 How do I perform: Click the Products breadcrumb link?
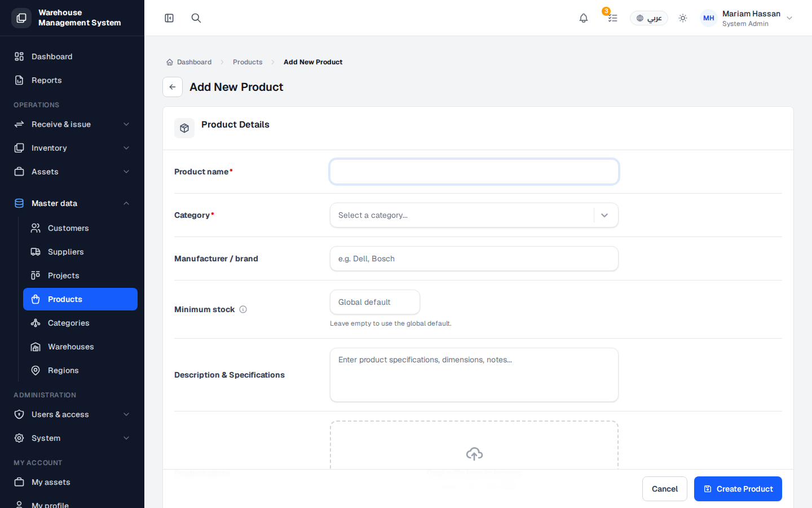(x=248, y=62)
